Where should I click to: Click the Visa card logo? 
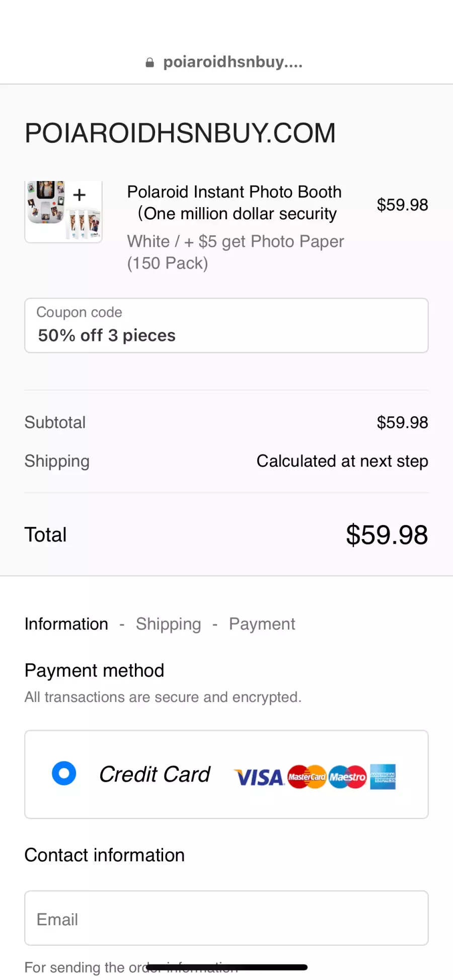(259, 777)
